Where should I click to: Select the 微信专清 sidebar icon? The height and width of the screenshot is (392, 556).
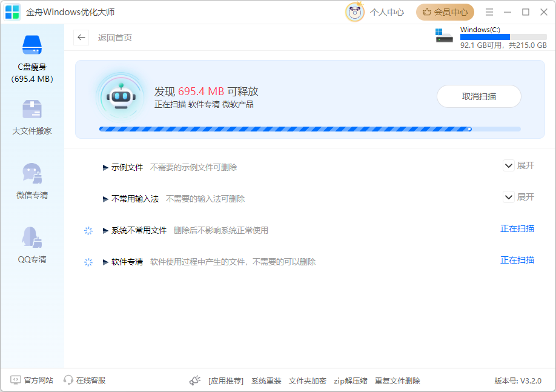pyautogui.click(x=32, y=174)
